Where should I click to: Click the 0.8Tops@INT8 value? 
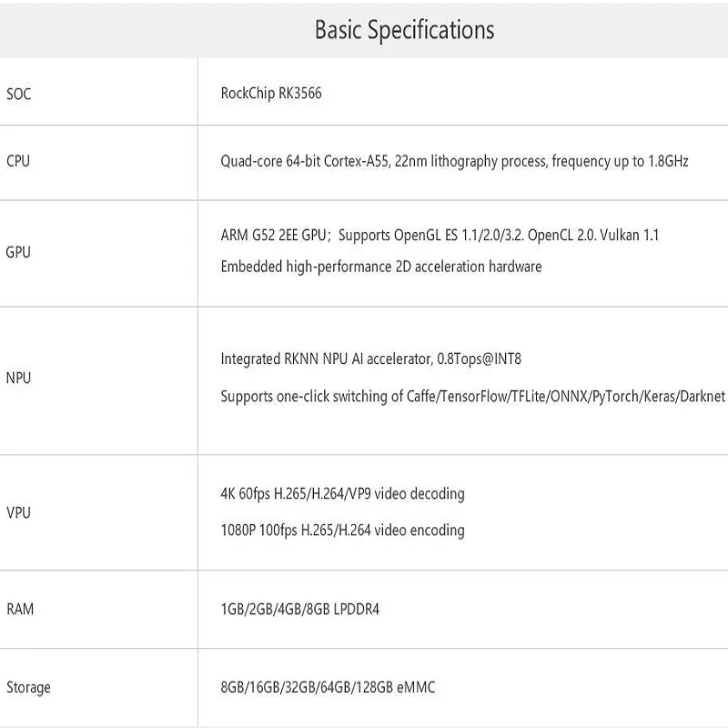[x=479, y=359]
